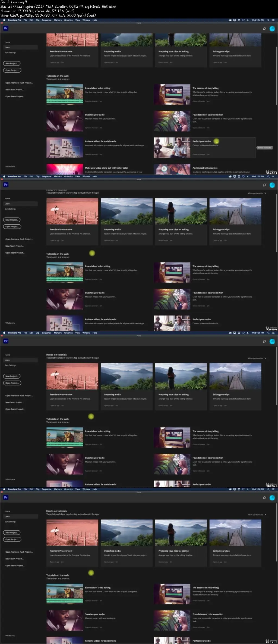Open the Apple menu in the top frame
Screen dimensions: 278x644
coord(4,20)
